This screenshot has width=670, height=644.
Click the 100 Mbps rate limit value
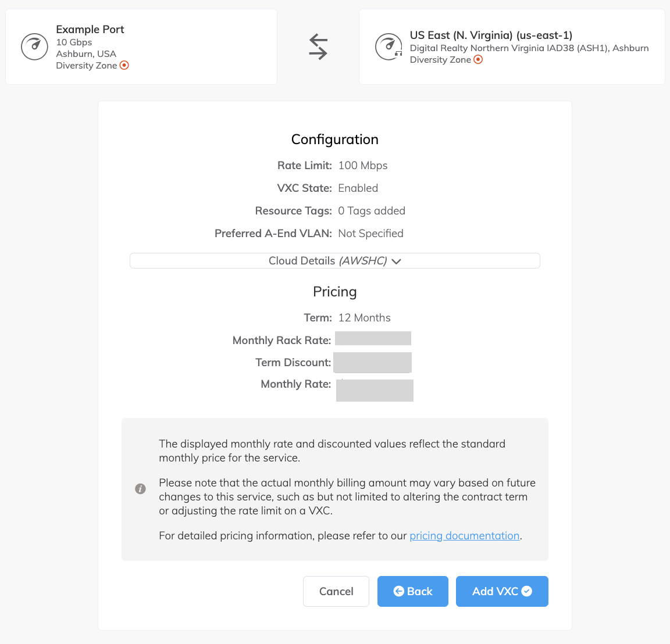pos(363,166)
